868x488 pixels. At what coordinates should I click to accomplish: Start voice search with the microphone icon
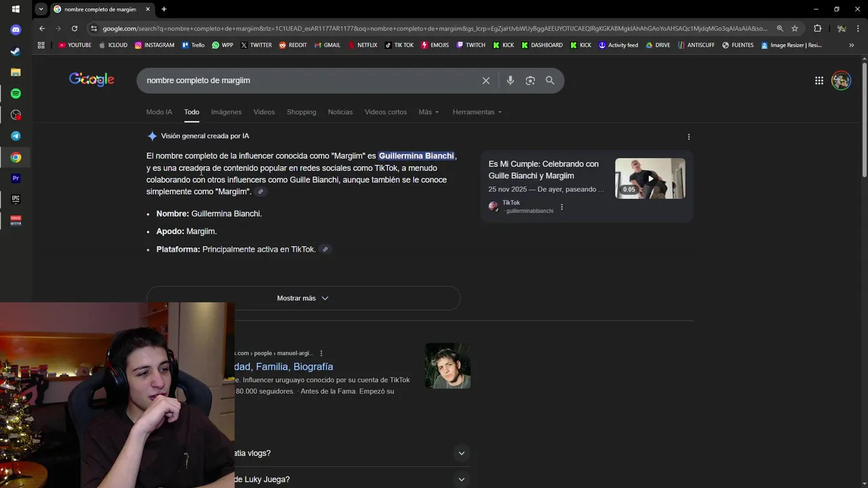tap(510, 81)
